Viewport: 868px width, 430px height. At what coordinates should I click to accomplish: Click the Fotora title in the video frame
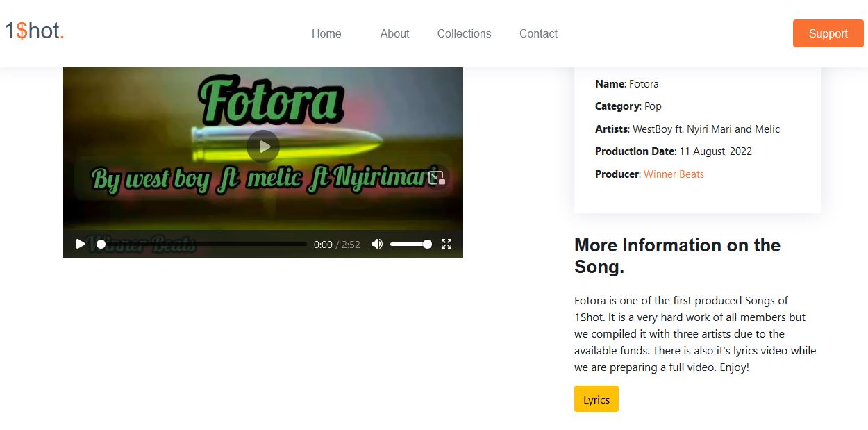coord(271,101)
